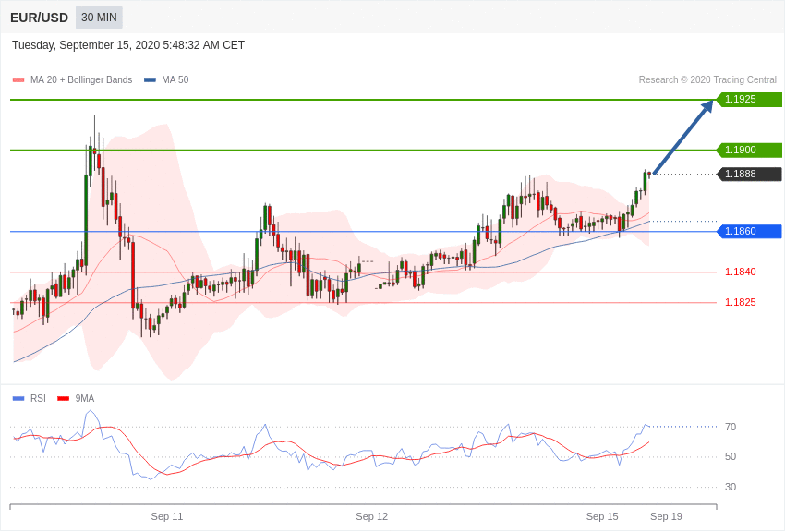Click the Sep 15 date axis label
Screen dimensions: 785x532
pyautogui.click(x=602, y=516)
